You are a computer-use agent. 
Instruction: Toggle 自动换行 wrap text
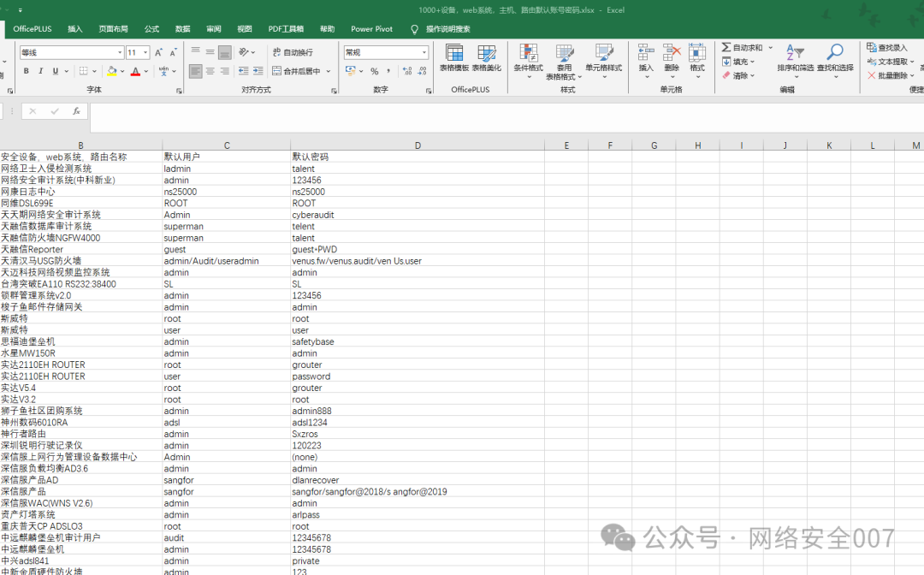293,52
